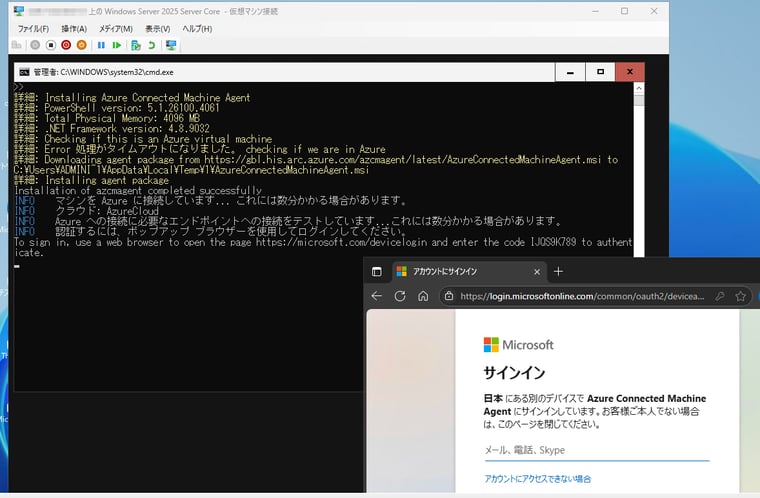Click the 'クラウド: AzureCloud' line
The width and height of the screenshot is (760, 498).
click(87, 211)
